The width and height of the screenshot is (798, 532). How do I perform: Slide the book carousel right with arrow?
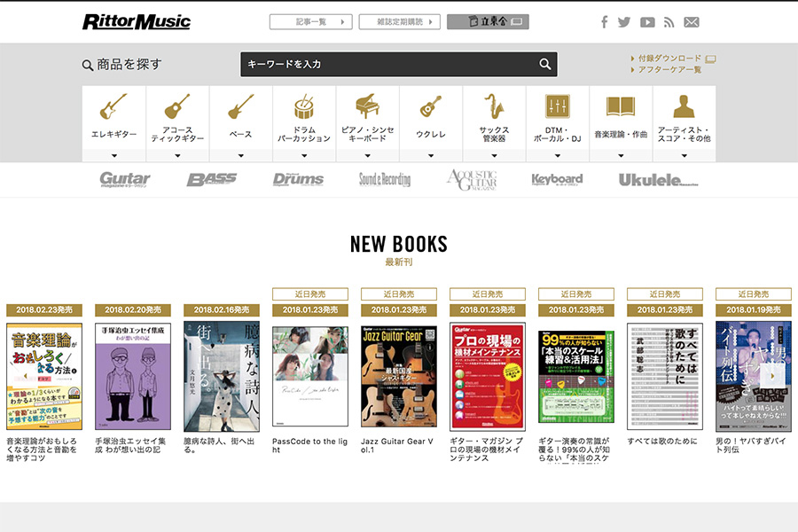click(x=772, y=376)
